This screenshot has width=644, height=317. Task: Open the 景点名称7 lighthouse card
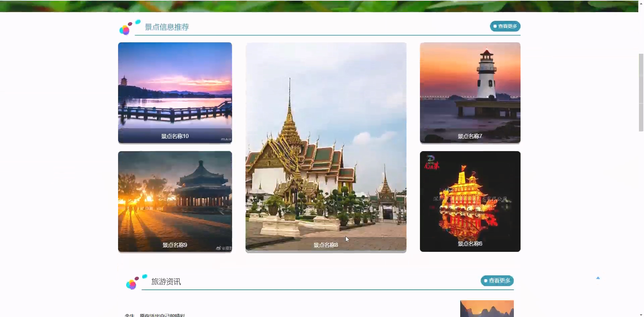pos(470,93)
